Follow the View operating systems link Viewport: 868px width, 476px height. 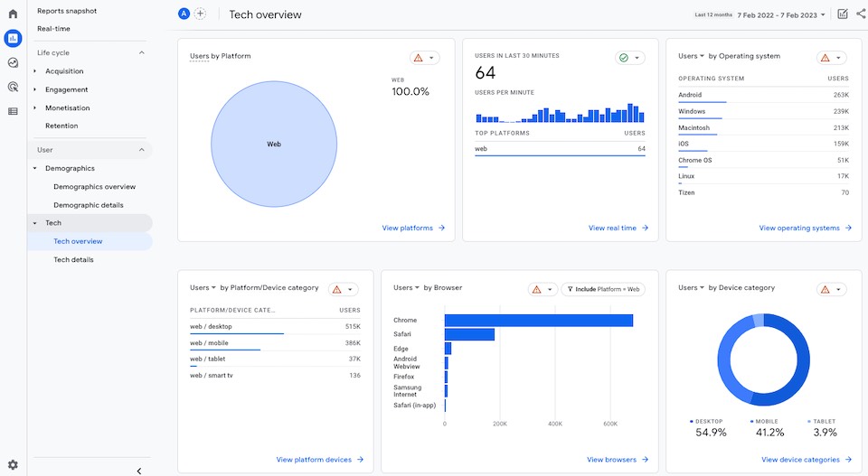pyautogui.click(x=805, y=228)
